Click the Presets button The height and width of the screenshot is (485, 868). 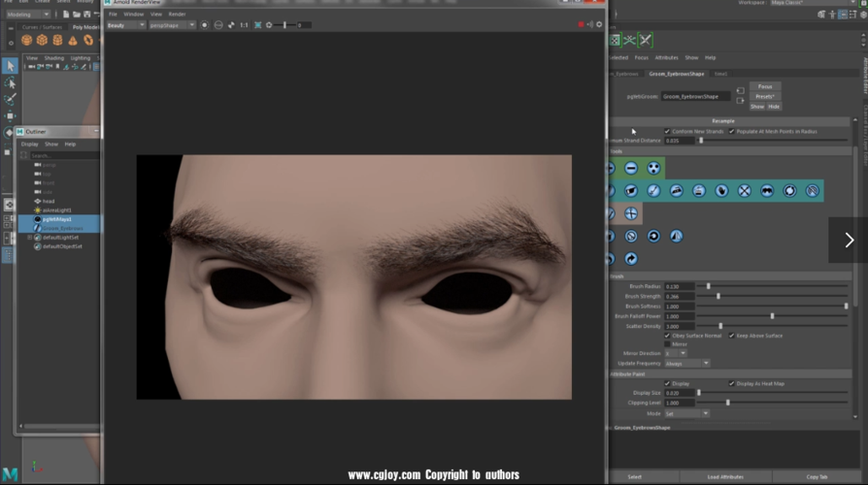point(765,96)
